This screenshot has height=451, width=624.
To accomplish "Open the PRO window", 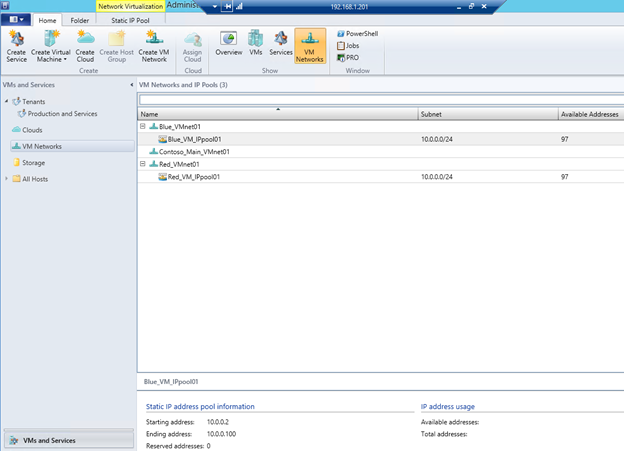I will tap(348, 58).
